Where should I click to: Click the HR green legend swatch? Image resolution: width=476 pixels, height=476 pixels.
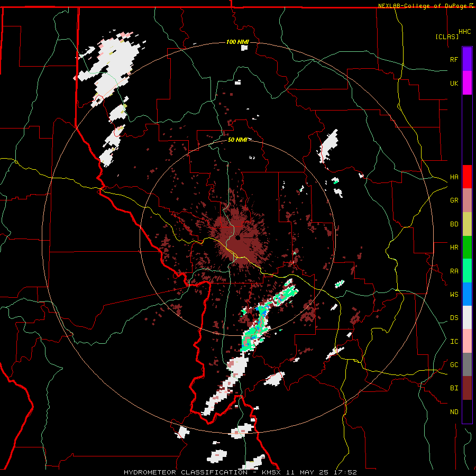(x=467, y=248)
